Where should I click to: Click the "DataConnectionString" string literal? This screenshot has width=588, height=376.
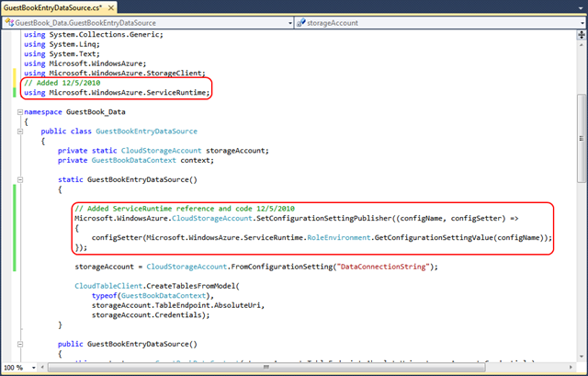pyautogui.click(x=383, y=267)
